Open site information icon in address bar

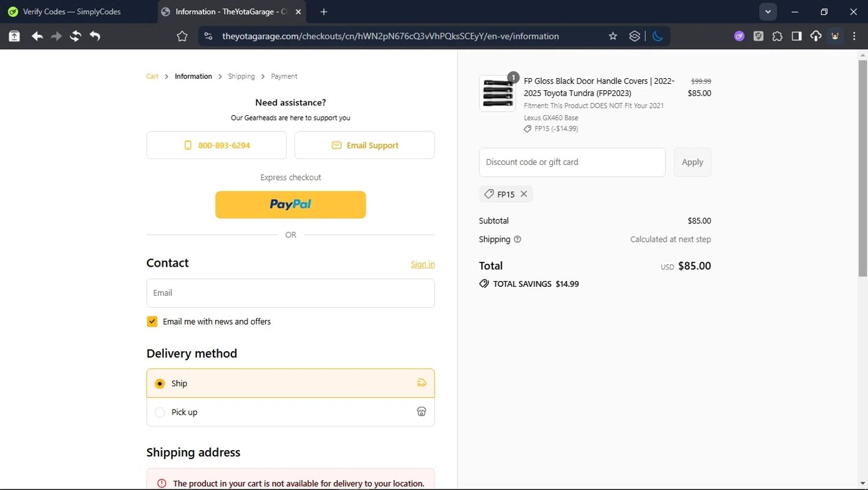pos(208,36)
